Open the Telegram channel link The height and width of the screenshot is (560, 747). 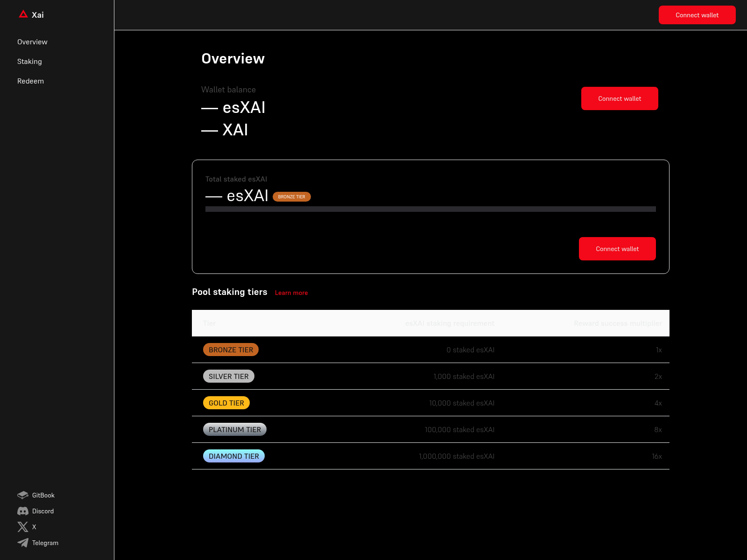click(x=45, y=543)
